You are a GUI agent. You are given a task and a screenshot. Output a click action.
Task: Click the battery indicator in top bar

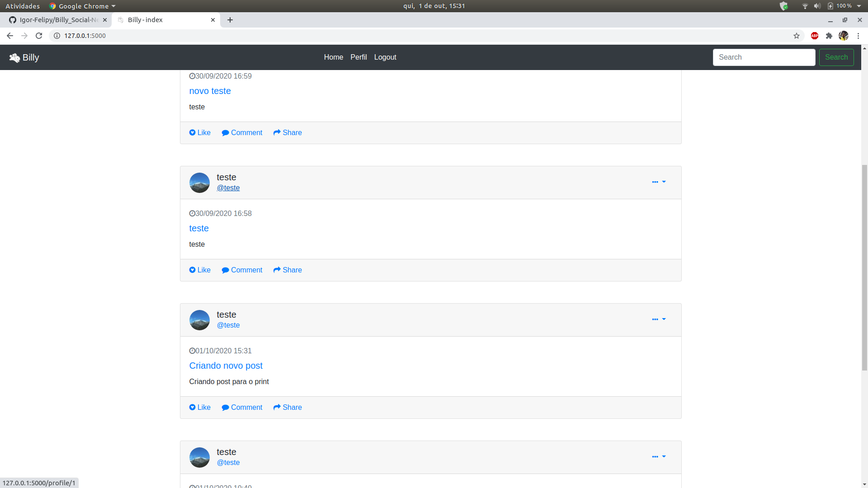tap(840, 6)
